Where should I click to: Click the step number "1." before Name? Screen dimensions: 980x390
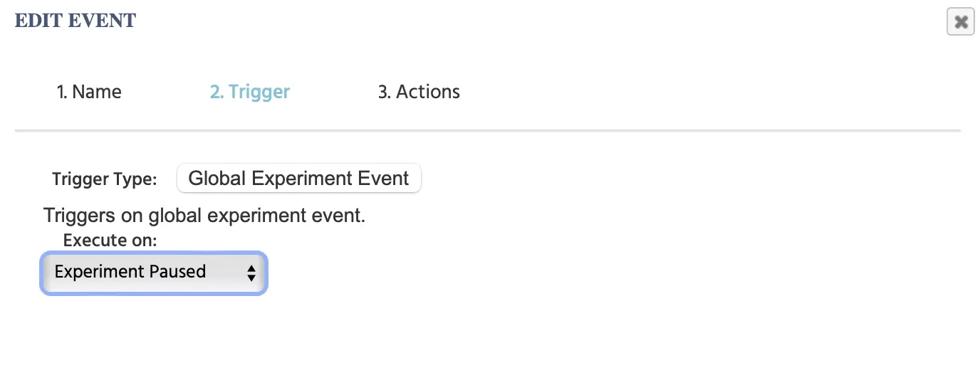pos(63,92)
